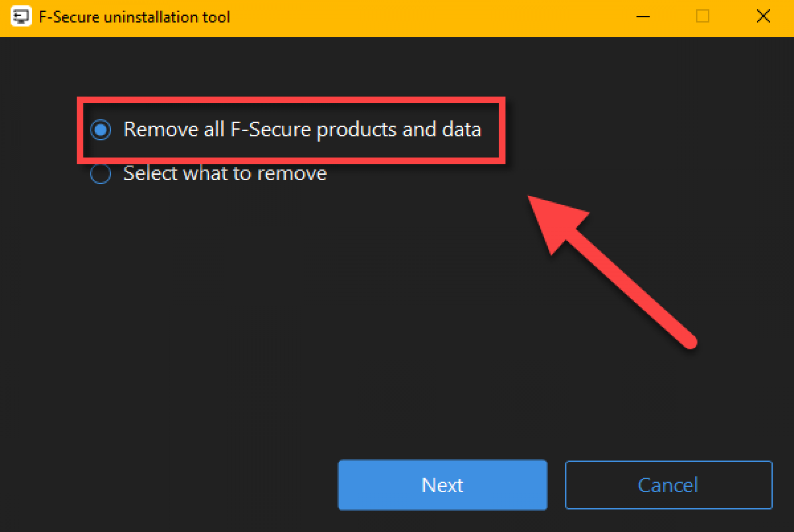Click the filled blue dot of the selected radio
Viewport: 794px width, 532px height.
click(x=101, y=130)
